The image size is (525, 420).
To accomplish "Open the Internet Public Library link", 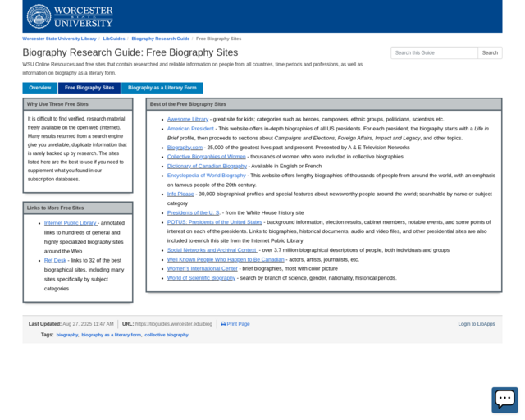I will (x=71, y=223).
